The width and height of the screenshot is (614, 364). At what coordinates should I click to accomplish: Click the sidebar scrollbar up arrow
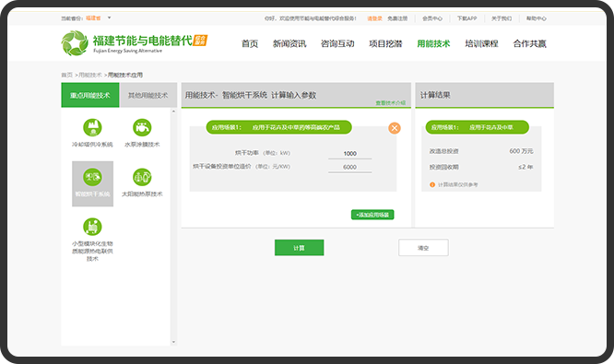coord(173,112)
